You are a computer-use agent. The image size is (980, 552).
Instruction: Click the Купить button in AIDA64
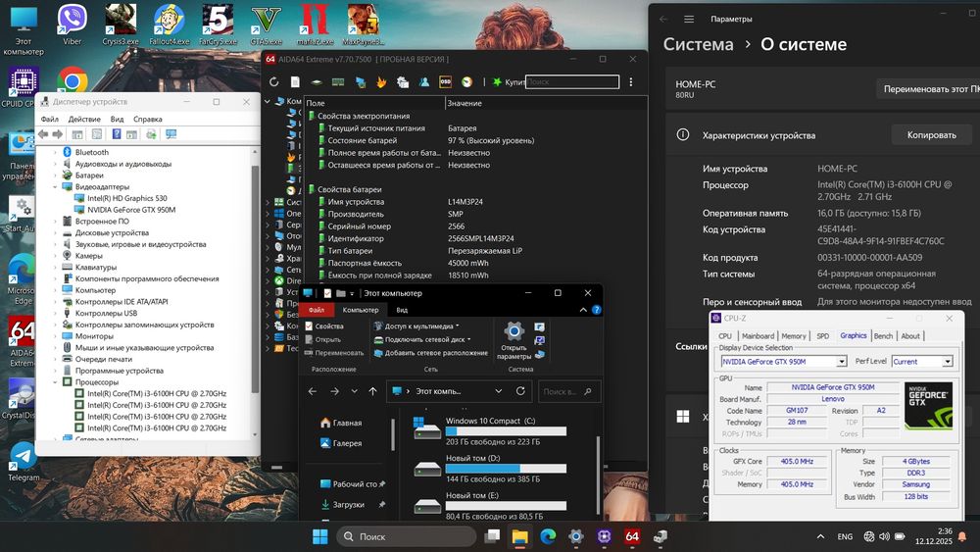coord(508,82)
